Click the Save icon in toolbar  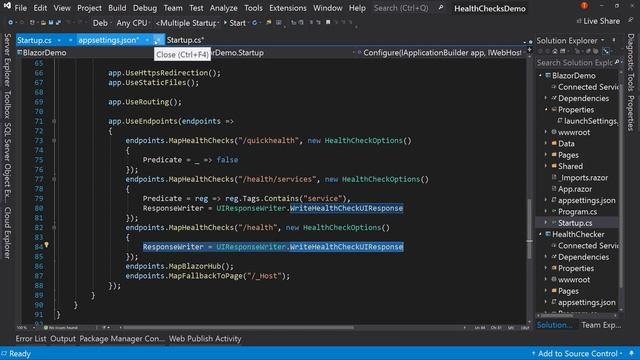click(x=51, y=23)
